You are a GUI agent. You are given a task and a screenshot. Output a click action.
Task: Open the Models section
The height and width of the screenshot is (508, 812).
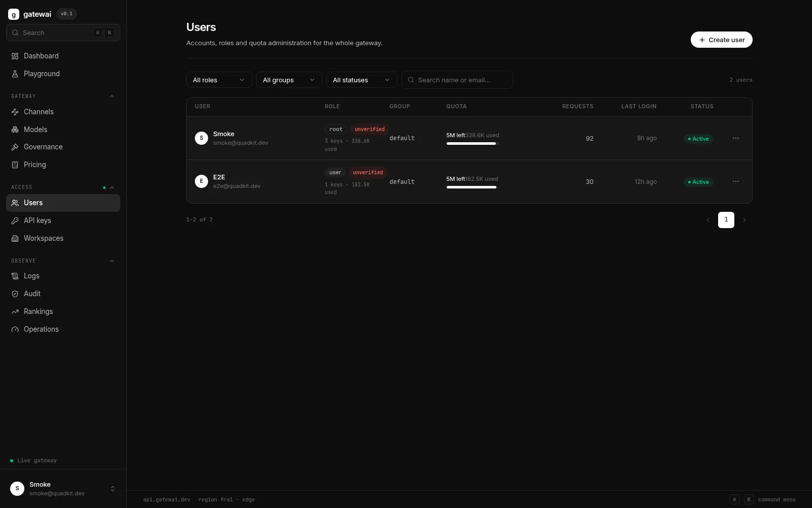[63, 130]
